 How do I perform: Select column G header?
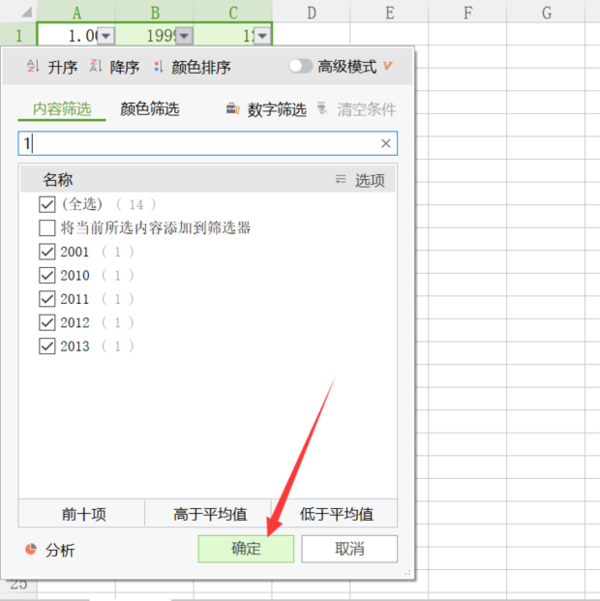click(x=547, y=11)
